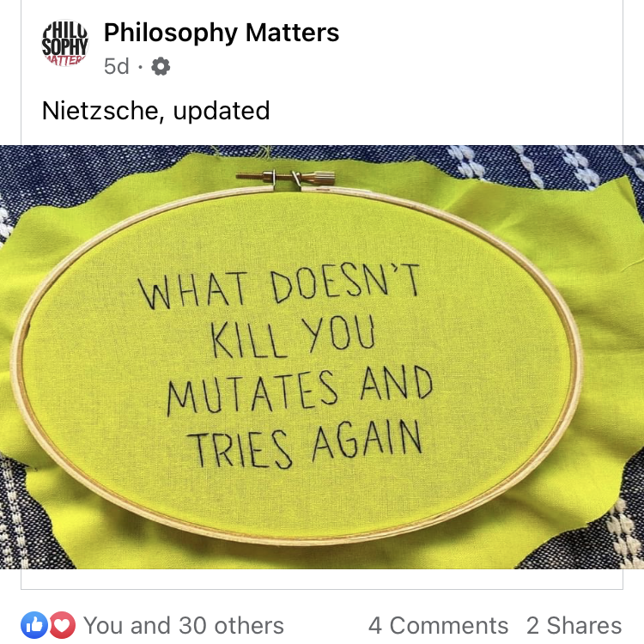Viewport: 644px width, 644px height.
Task: Click the embroidered word TRIES
Action: (x=240, y=449)
